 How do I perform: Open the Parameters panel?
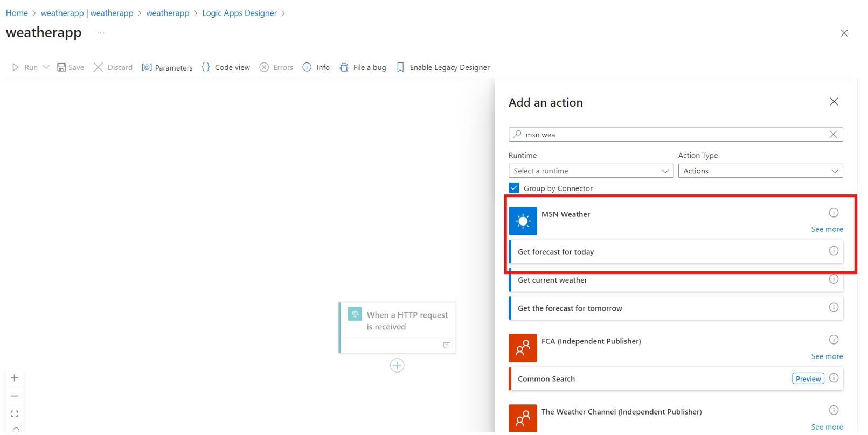(x=167, y=67)
